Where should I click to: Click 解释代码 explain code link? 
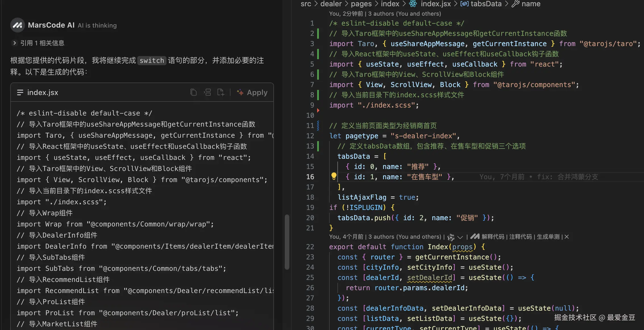tap(493, 237)
